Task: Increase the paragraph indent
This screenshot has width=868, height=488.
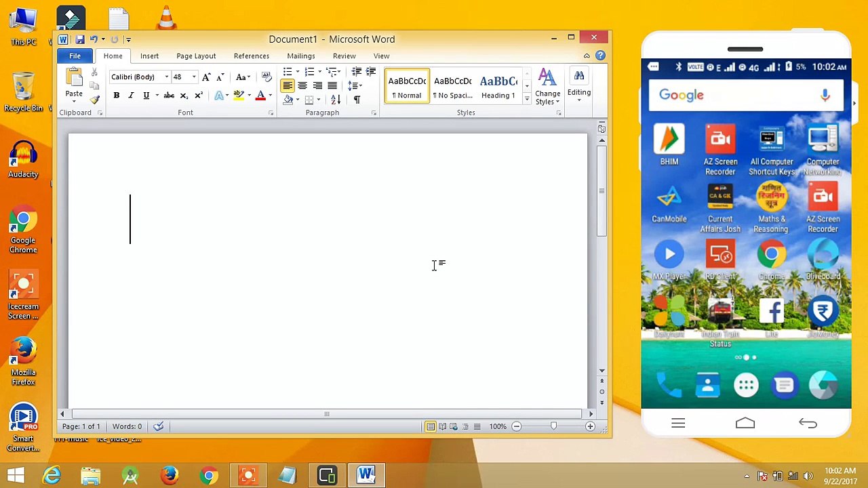Action: click(370, 72)
